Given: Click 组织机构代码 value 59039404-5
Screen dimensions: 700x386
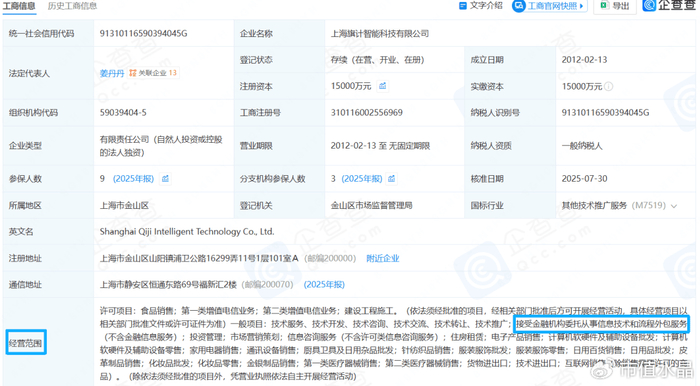Looking at the screenshot, I should pos(123,112).
